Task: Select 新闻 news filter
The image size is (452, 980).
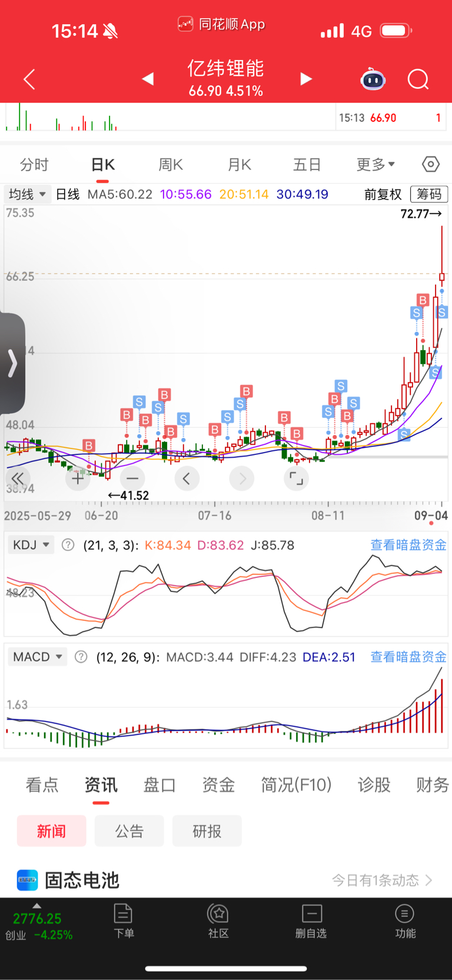Action: click(x=52, y=831)
